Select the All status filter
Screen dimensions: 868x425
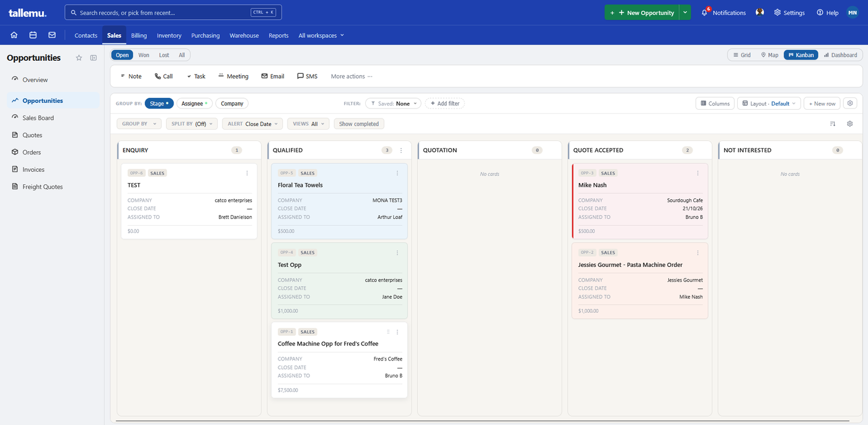(182, 55)
